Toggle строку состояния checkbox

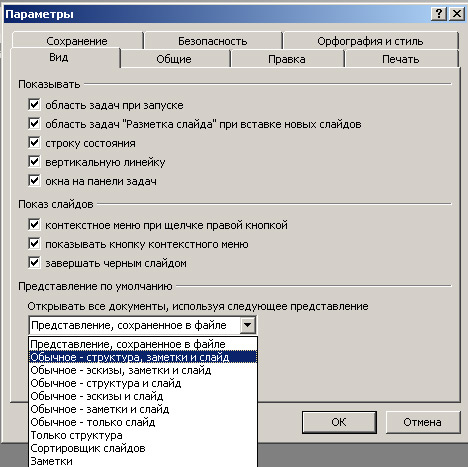[x=34, y=143]
